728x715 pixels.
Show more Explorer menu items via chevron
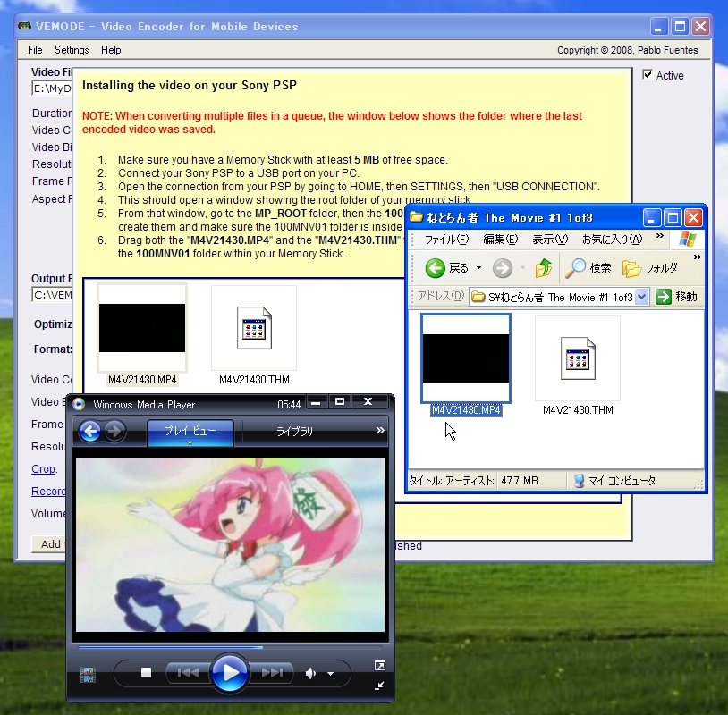point(660,236)
